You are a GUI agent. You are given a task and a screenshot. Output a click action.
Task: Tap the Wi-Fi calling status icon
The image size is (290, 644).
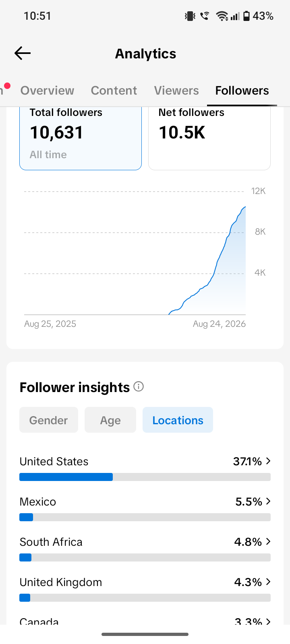(205, 16)
